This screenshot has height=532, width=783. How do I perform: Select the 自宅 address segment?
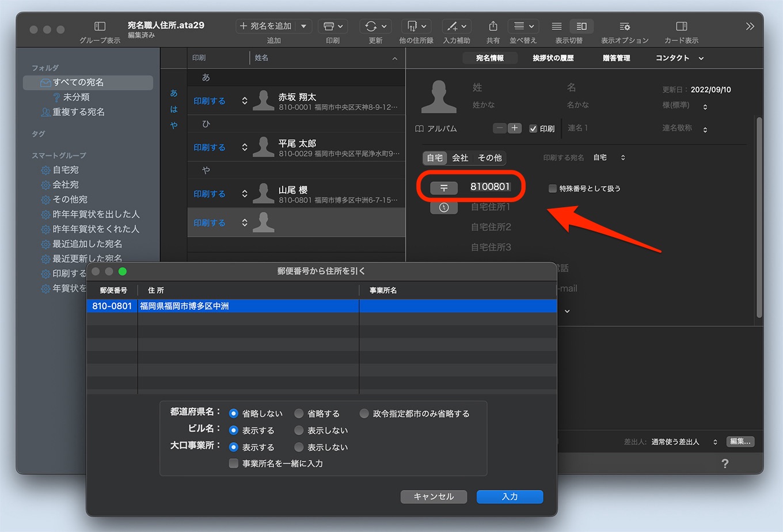coord(435,158)
